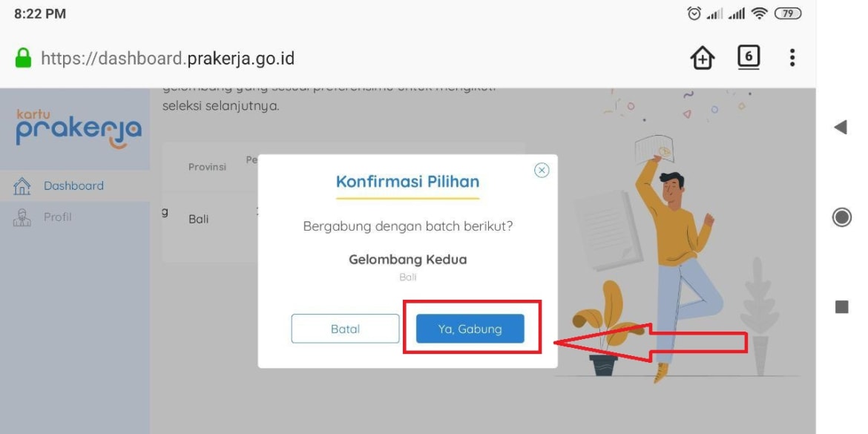Click the Kartu Prakerja logo
This screenshot has height=434, width=868.
(x=79, y=129)
